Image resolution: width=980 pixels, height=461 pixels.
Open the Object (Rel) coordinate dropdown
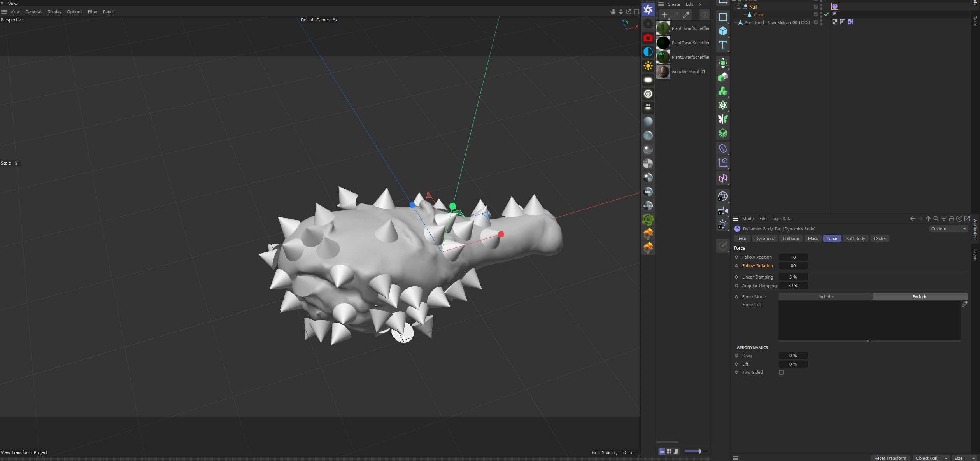pos(931,458)
